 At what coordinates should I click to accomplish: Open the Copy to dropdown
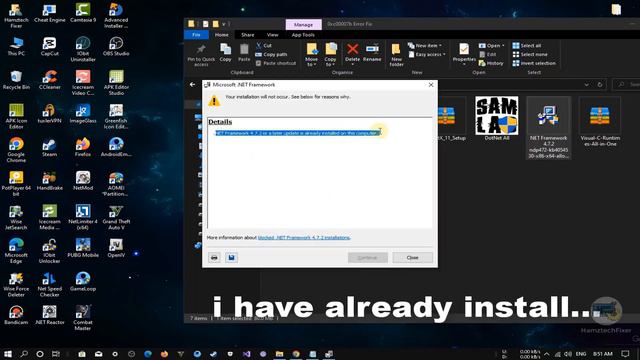point(330,55)
